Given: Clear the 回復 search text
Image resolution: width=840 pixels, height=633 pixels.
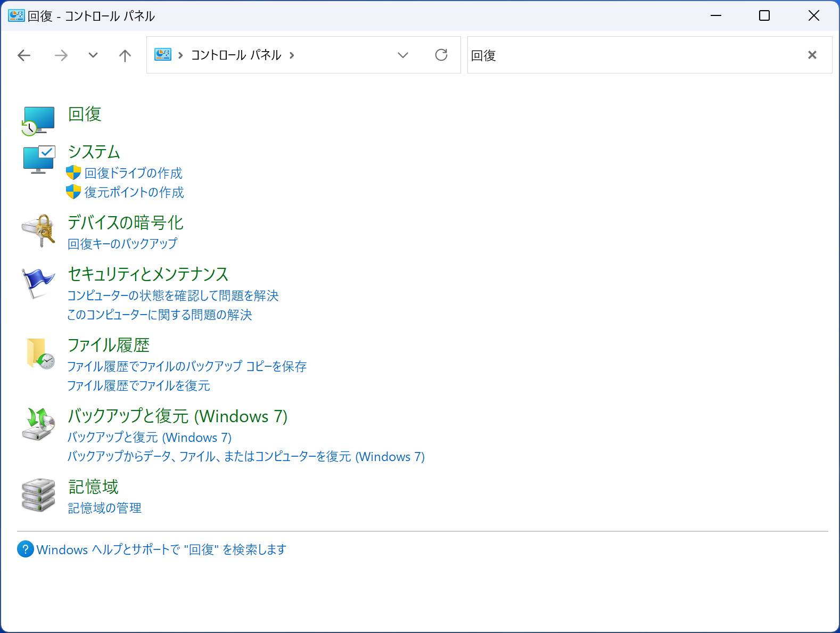Looking at the screenshot, I should pyautogui.click(x=812, y=55).
